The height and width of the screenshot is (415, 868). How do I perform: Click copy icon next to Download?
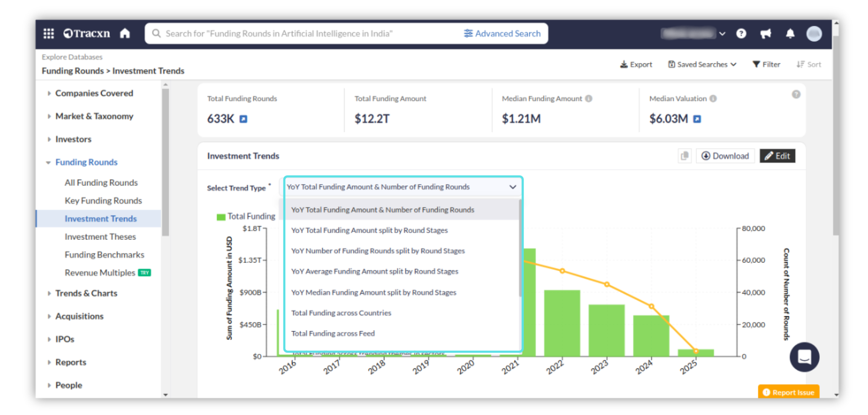[684, 156]
